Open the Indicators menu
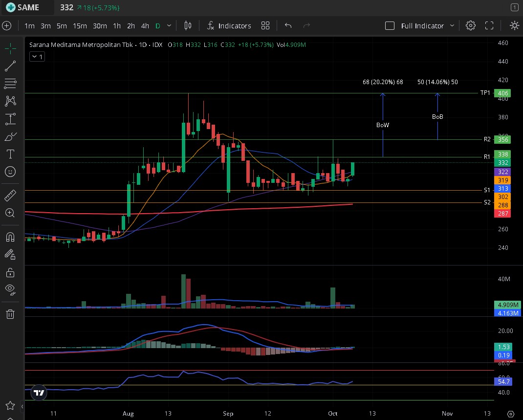 [229, 25]
